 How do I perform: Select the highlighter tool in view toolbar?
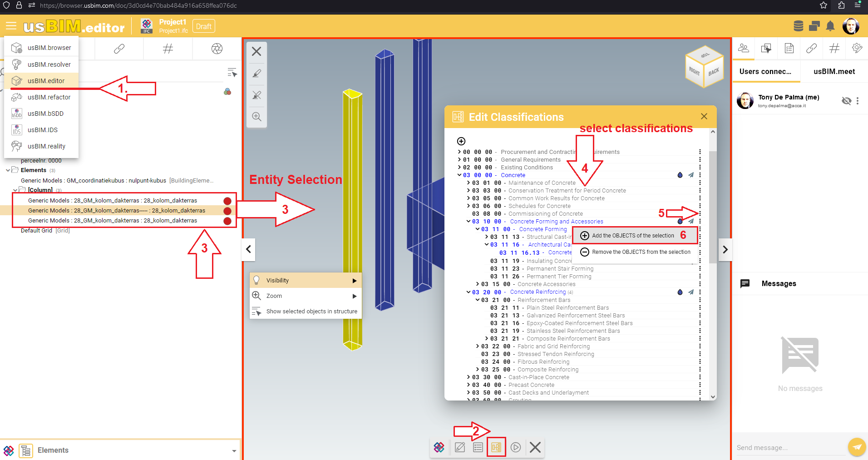tap(256, 73)
